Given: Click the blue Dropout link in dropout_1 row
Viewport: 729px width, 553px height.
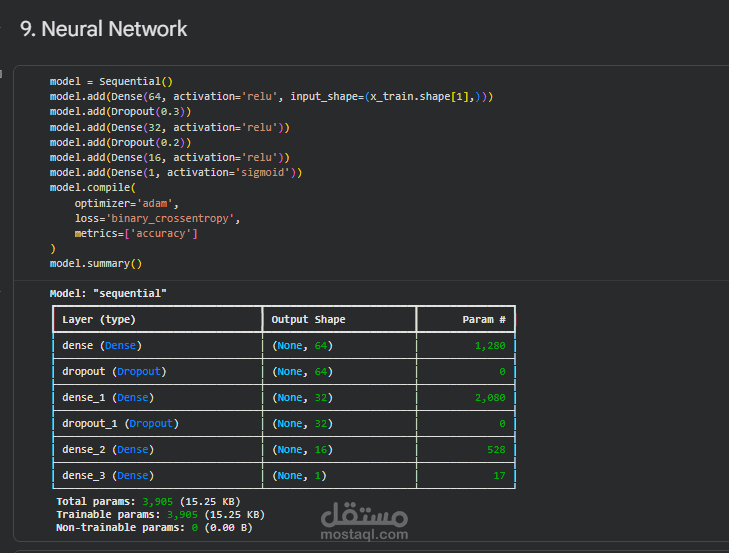Looking at the screenshot, I should click(x=151, y=424).
